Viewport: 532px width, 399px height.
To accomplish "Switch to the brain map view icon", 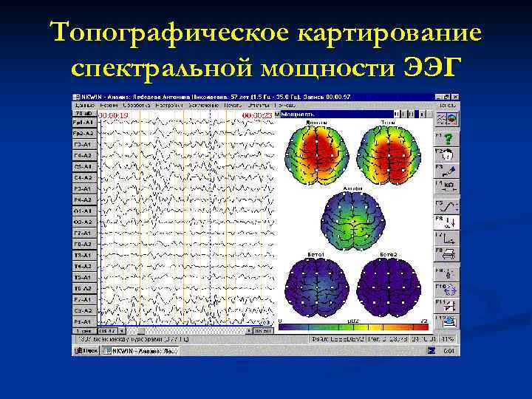I will (453, 120).
